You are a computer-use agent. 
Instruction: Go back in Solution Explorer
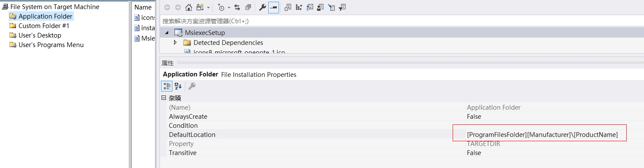tap(167, 7)
